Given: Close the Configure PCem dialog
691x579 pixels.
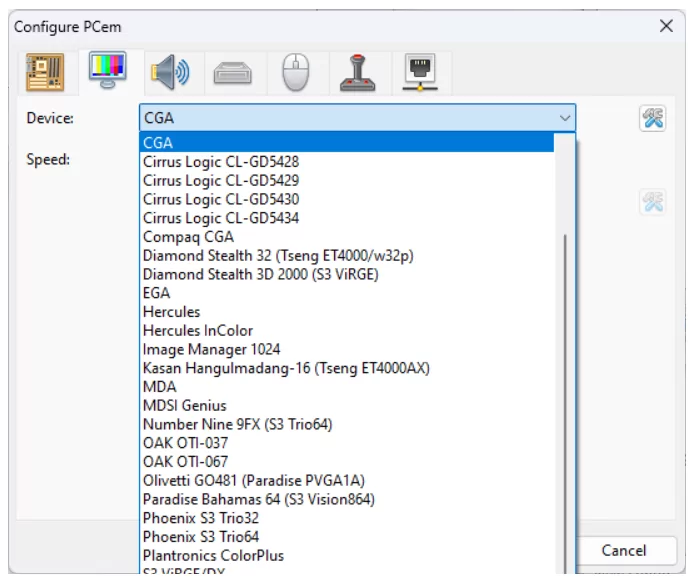Looking at the screenshot, I should 666,26.
